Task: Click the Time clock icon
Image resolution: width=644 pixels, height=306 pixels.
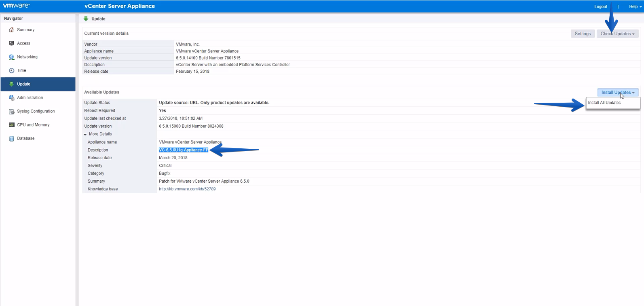Action: (x=11, y=71)
